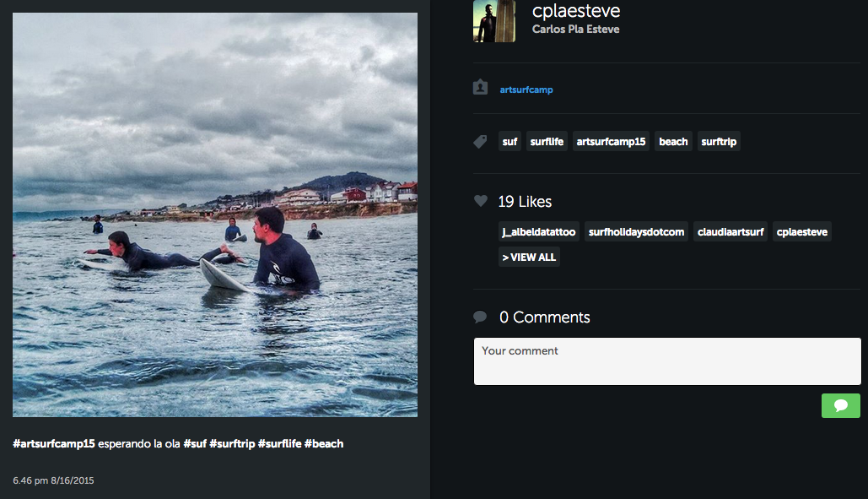
Task: Expand likes list with VIEW ALL
Action: [x=529, y=257]
